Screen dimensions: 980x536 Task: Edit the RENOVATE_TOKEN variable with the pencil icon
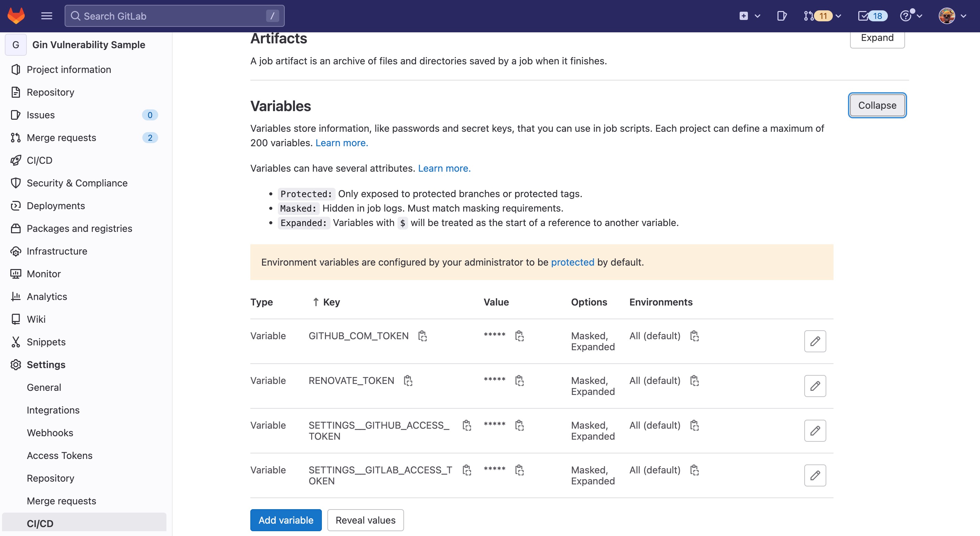815,386
